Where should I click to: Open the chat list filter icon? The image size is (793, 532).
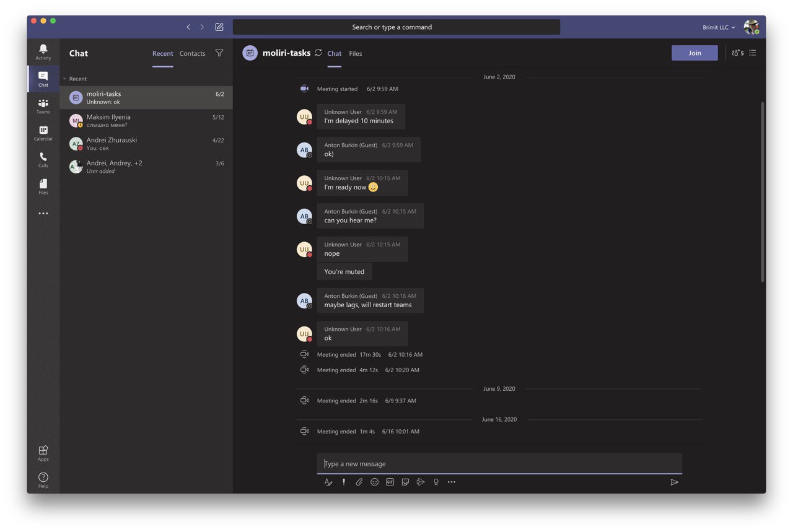pyautogui.click(x=219, y=53)
